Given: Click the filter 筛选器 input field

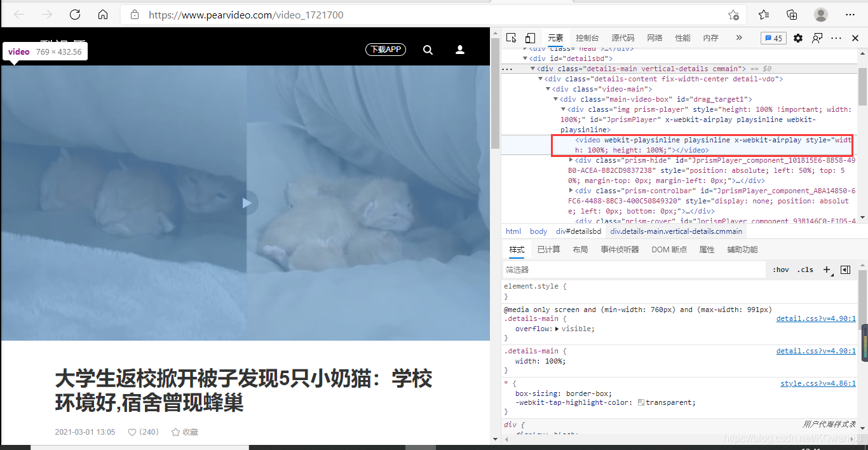Looking at the screenshot, I should (634, 269).
